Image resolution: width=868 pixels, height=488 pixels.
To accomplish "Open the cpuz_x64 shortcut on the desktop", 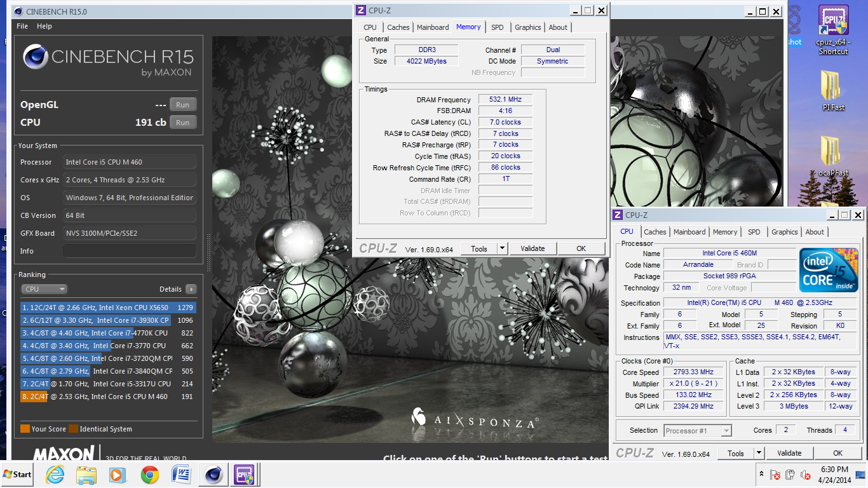I will click(833, 30).
